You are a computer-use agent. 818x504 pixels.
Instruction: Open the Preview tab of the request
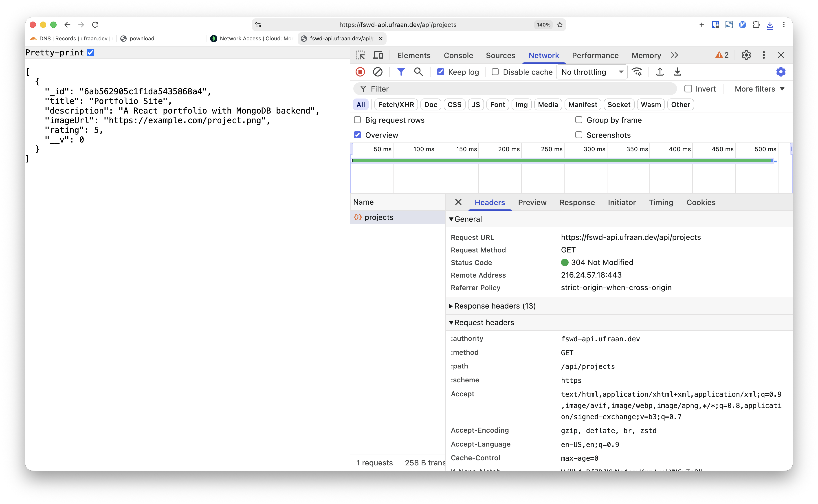pyautogui.click(x=532, y=202)
